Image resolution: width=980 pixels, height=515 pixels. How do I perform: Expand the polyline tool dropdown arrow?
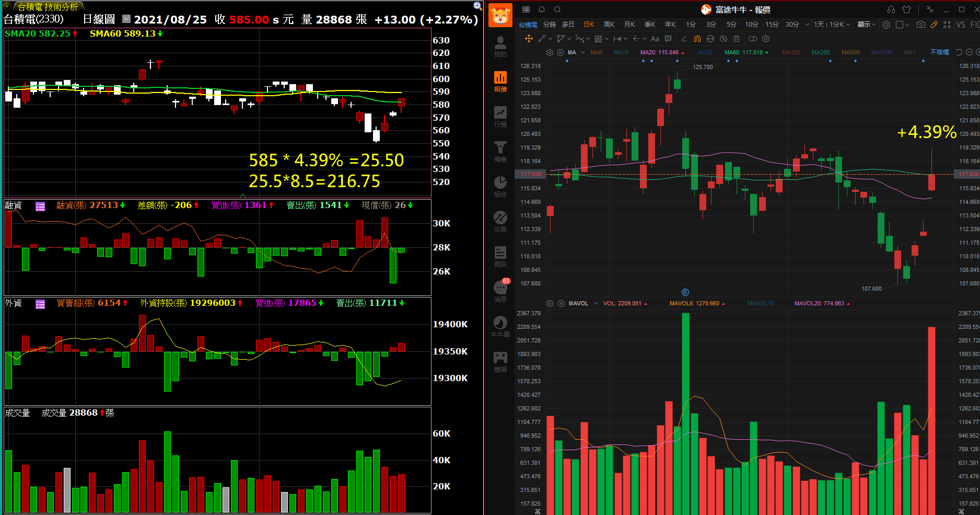coord(569,39)
